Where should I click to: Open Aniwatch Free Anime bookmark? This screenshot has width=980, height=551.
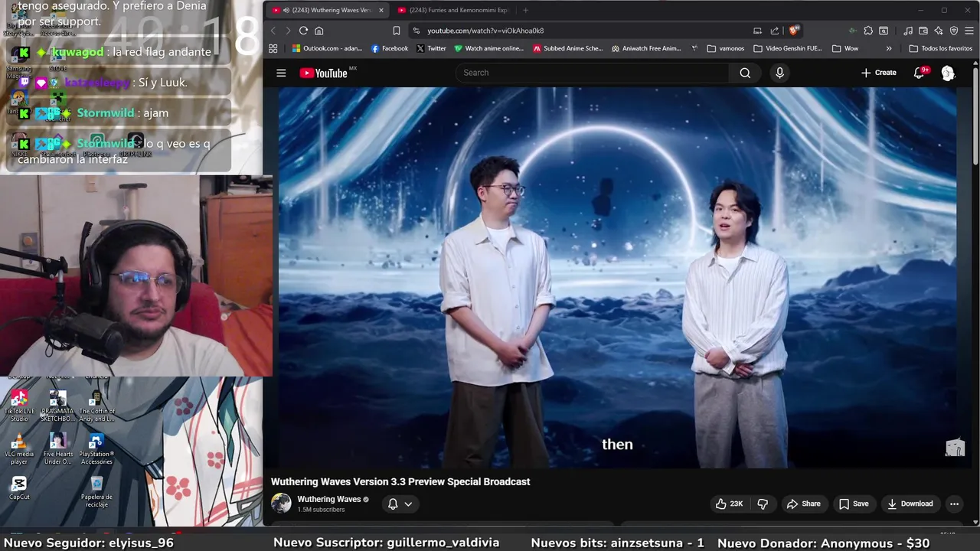click(x=646, y=48)
